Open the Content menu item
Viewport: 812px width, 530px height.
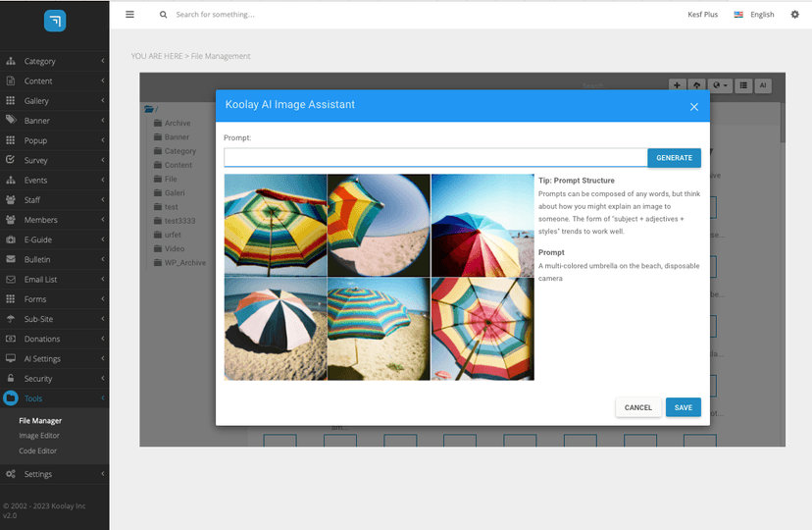tap(54, 80)
